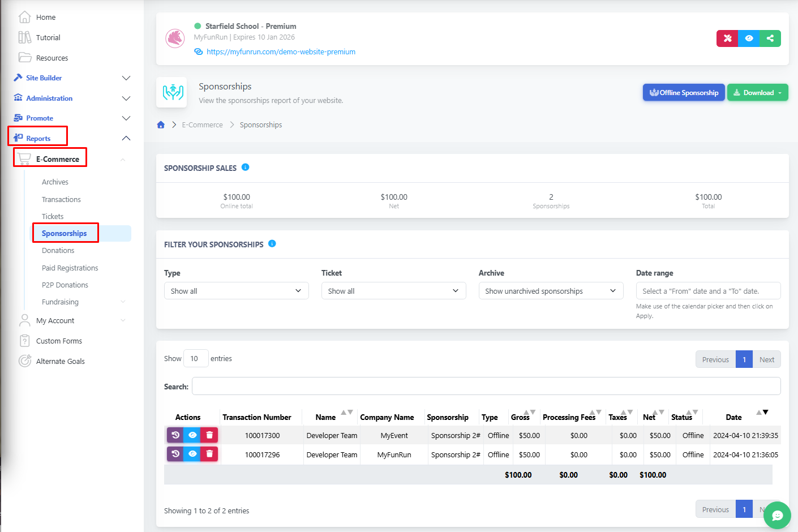Open Transactions in the sidebar
798x532 pixels.
61,200
